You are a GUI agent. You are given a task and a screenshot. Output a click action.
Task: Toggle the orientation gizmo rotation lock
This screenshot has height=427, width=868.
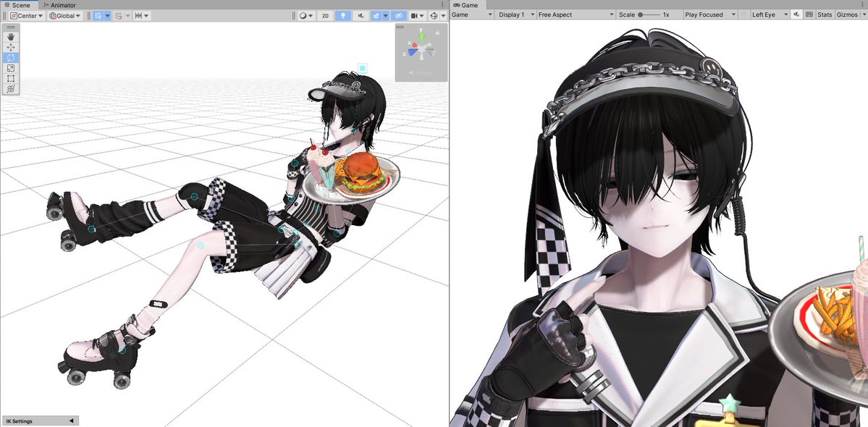click(x=438, y=32)
